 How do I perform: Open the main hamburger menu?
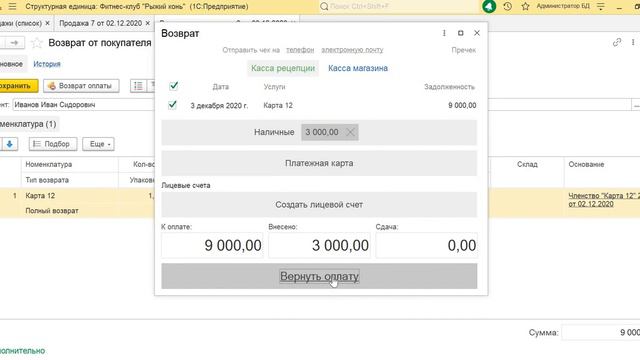[x=12, y=7]
